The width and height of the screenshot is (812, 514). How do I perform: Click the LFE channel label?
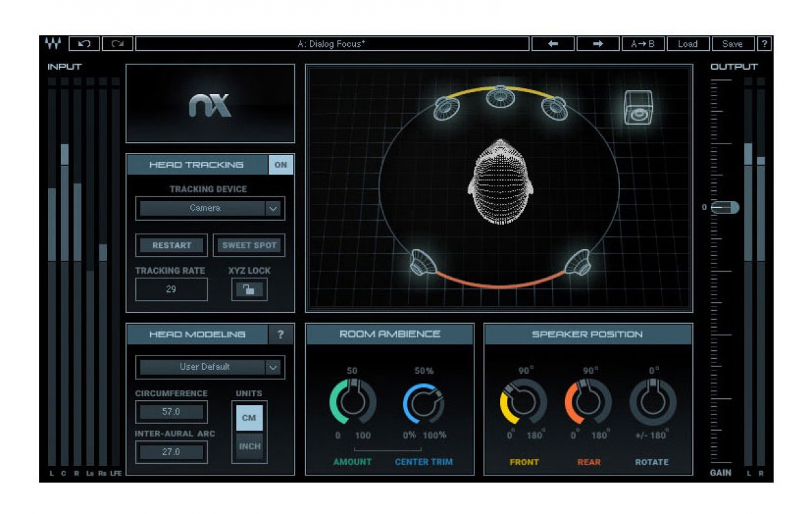click(x=116, y=473)
